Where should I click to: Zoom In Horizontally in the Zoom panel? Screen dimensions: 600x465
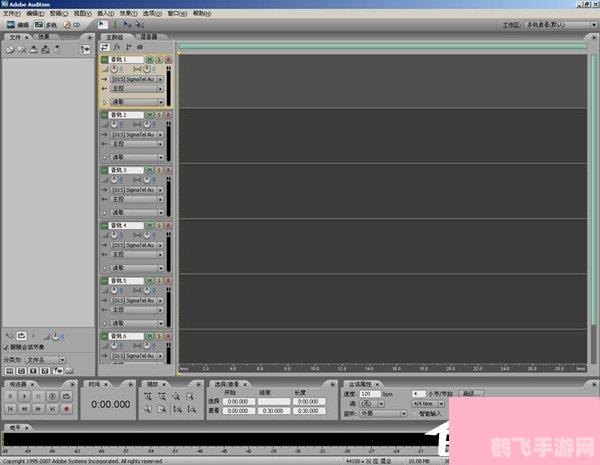pos(148,396)
